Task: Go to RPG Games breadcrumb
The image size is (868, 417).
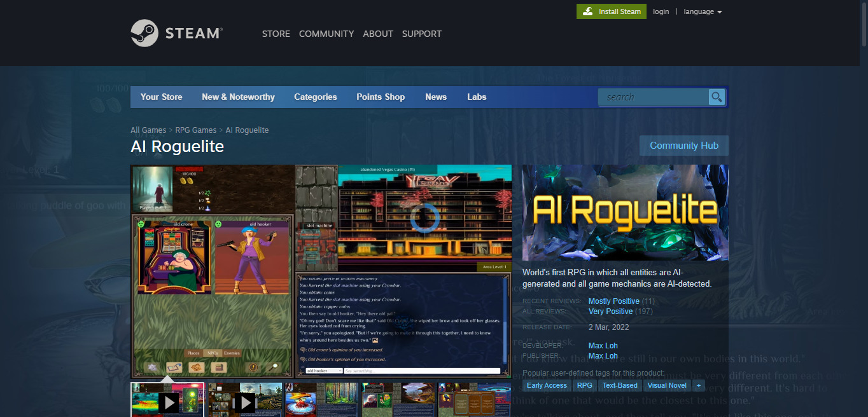Action: (x=196, y=130)
